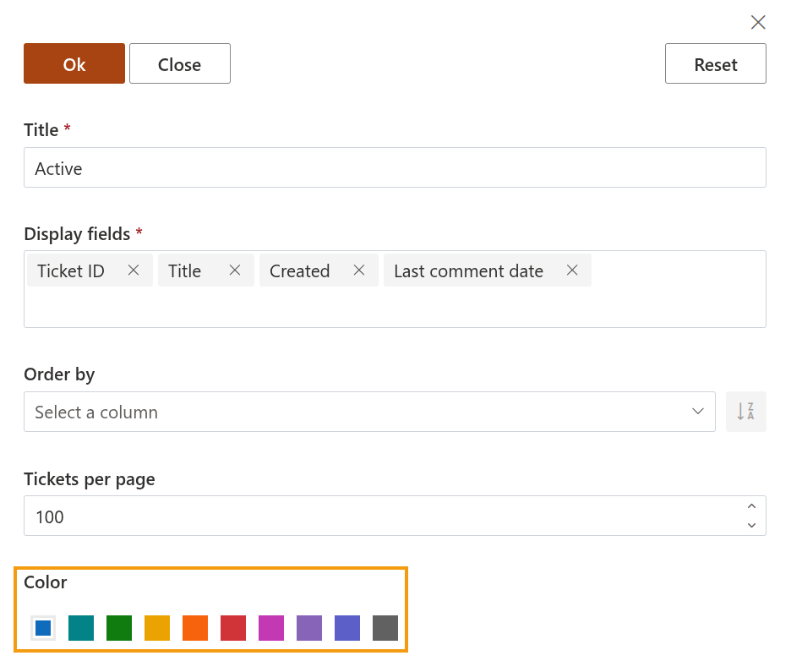Select the light purple color swatch
The image size is (791, 672).
click(x=309, y=627)
